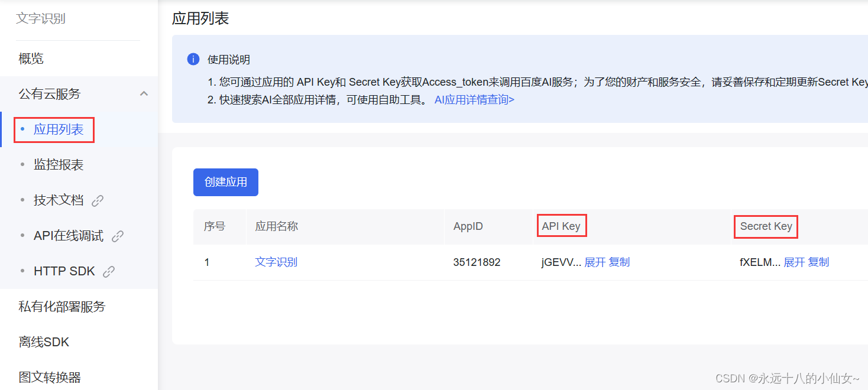Select 公有云服务 in the sidebar
This screenshot has height=390, width=868.
(x=50, y=94)
